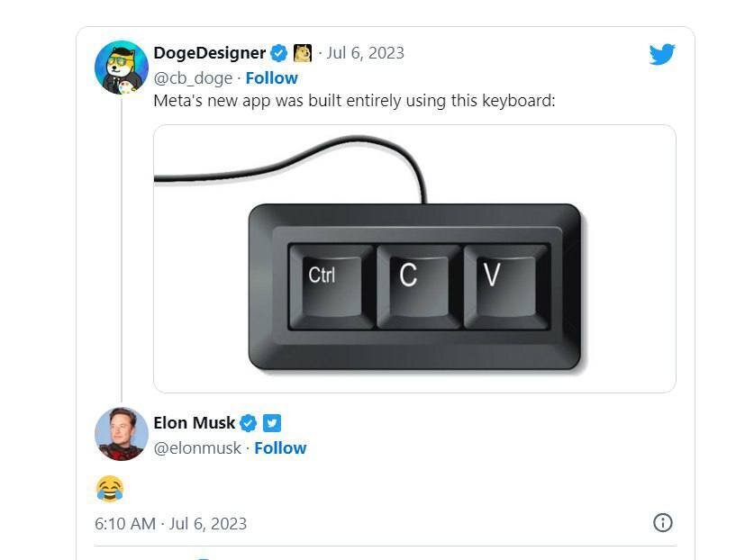Follow the @elonmusk account

tap(280, 447)
